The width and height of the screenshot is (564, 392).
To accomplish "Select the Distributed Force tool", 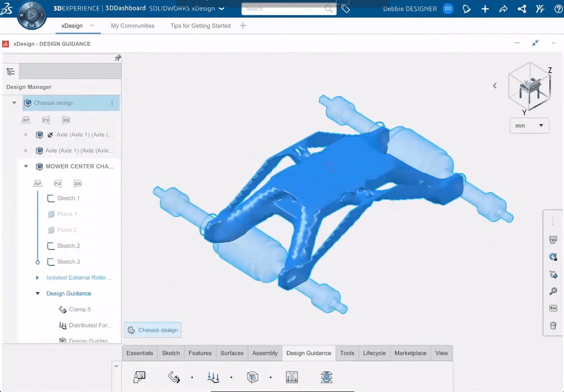I will click(213, 377).
